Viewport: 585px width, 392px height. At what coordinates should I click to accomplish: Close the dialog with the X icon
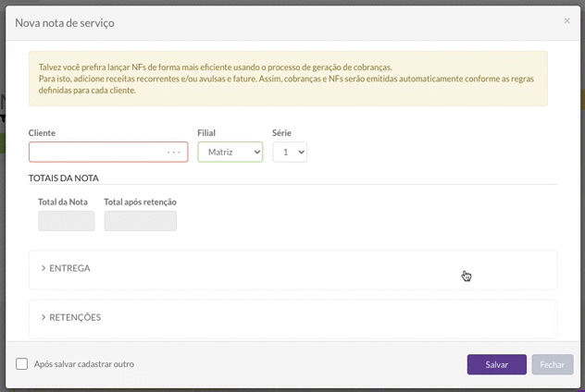[566, 21]
